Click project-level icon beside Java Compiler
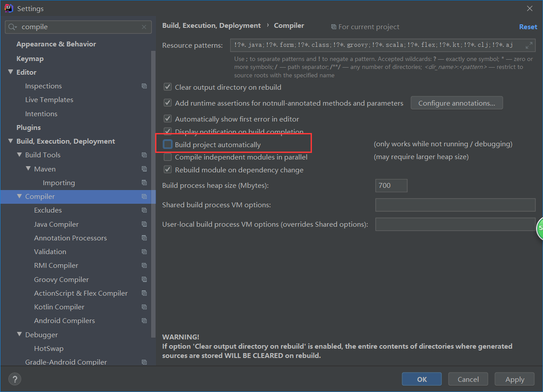 pos(144,224)
